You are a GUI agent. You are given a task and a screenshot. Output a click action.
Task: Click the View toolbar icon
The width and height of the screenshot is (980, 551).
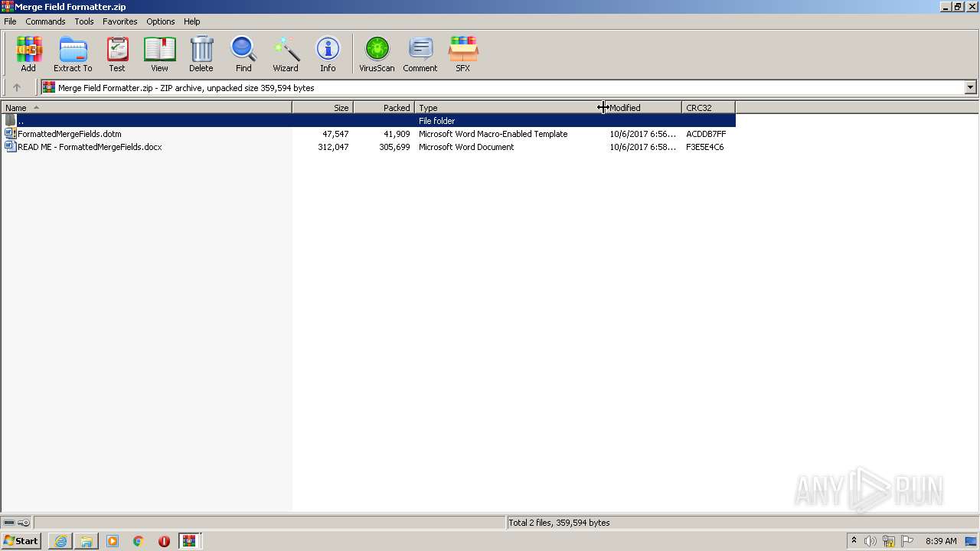[159, 54]
